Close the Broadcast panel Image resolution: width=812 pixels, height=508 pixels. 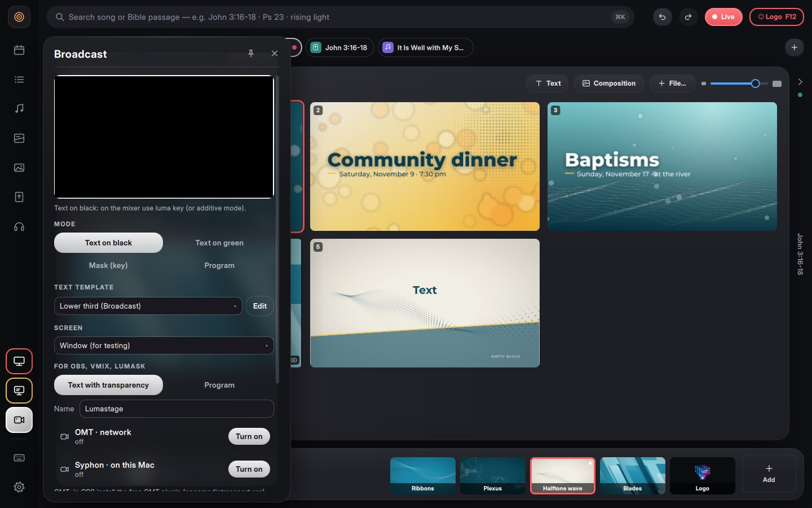275,54
